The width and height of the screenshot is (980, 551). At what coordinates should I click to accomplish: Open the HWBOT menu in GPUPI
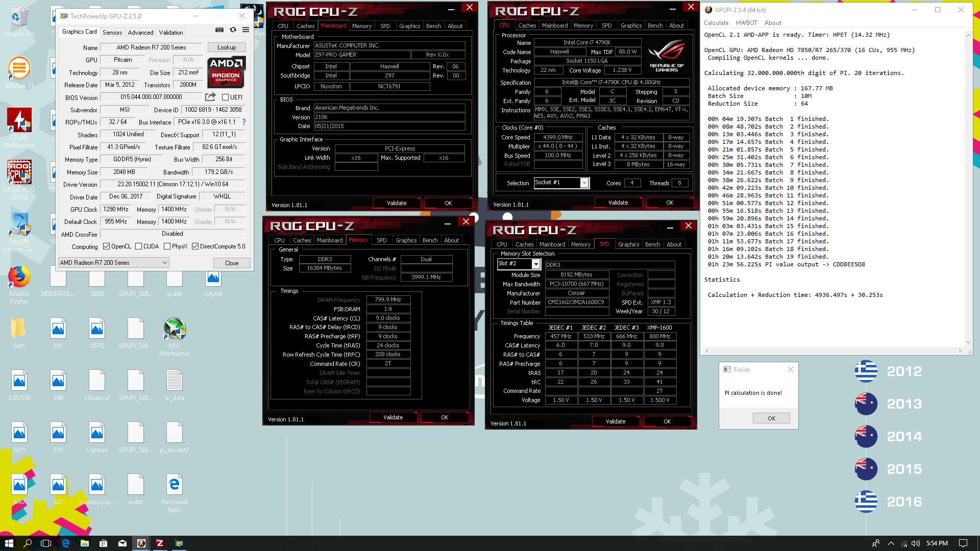(746, 23)
